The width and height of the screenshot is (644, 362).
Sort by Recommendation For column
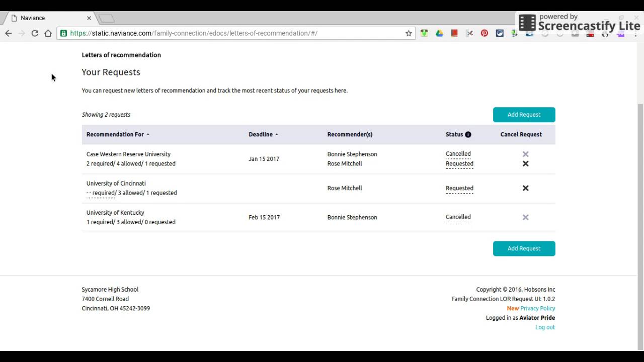118,134
